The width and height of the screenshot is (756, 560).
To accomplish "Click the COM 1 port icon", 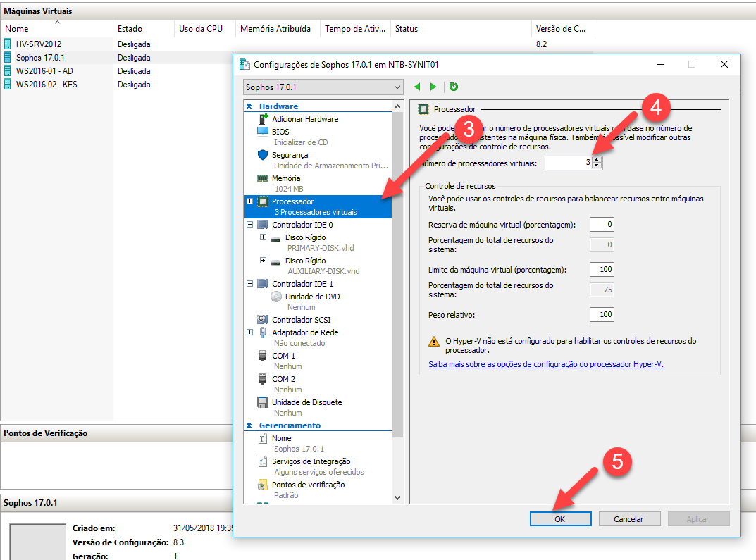I will pos(262,356).
